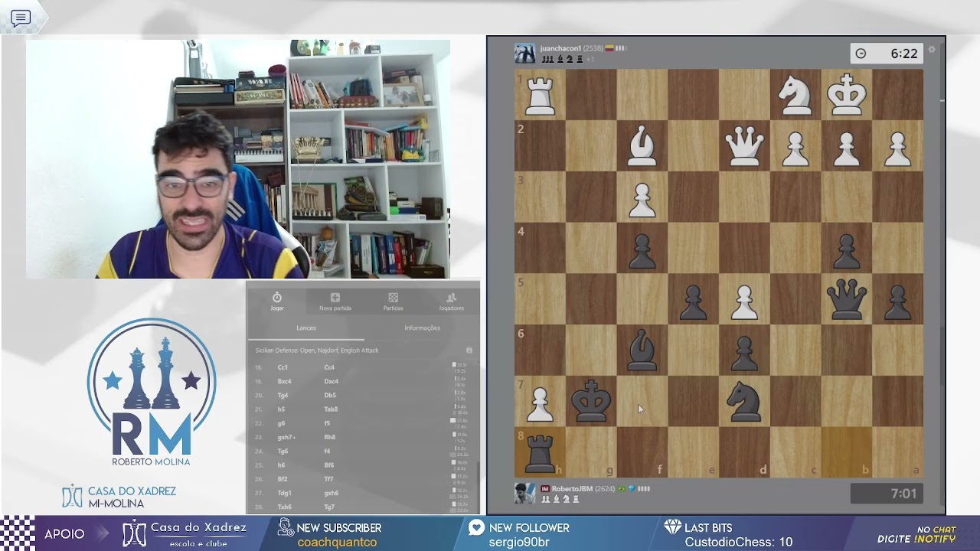Switch to the Lances tab
The height and width of the screenshot is (551, 980).
tap(306, 328)
